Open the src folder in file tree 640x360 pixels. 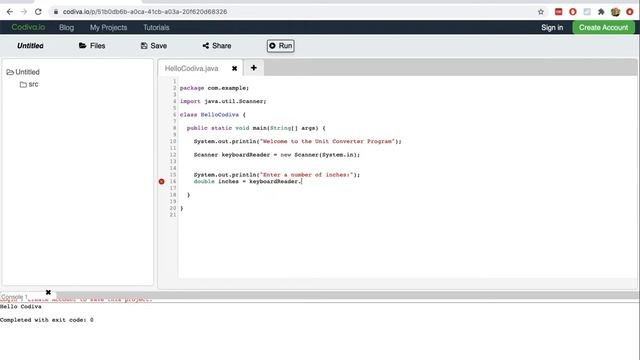click(29, 84)
